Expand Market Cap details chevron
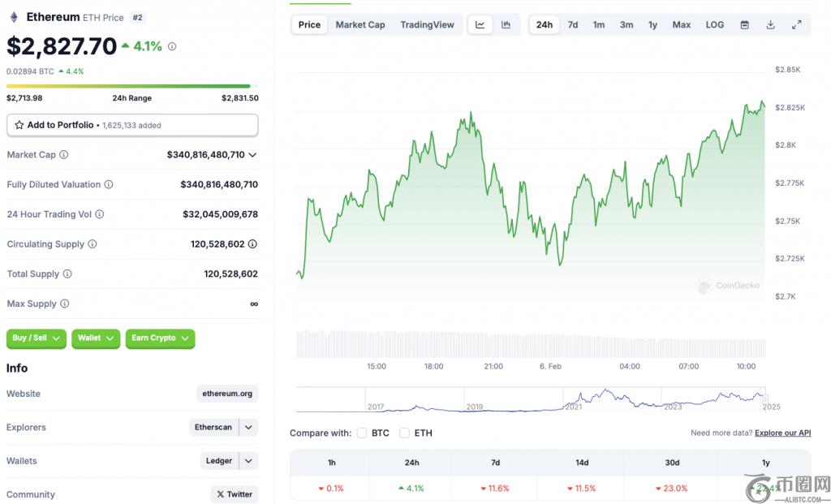Image resolution: width=831 pixels, height=504 pixels. pyautogui.click(x=252, y=155)
